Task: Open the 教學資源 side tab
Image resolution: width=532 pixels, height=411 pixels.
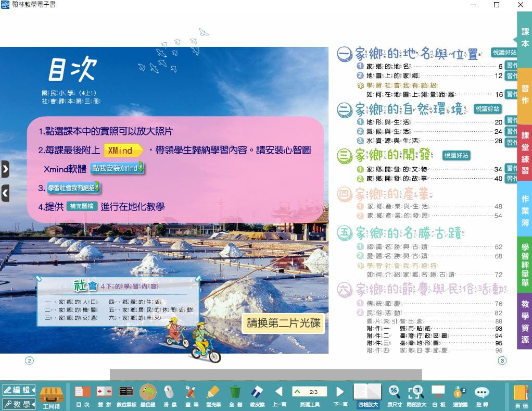Action: click(525, 321)
